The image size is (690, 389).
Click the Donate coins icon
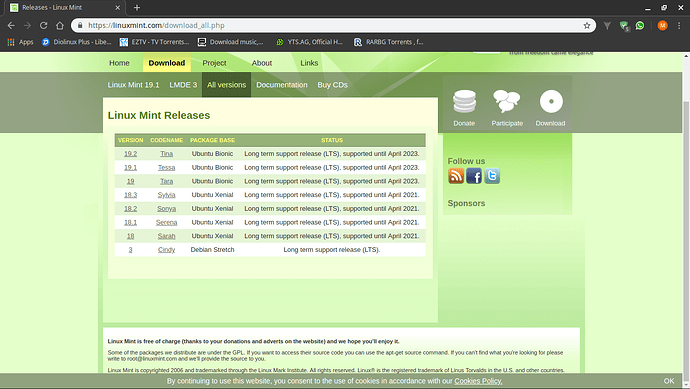pyautogui.click(x=464, y=102)
